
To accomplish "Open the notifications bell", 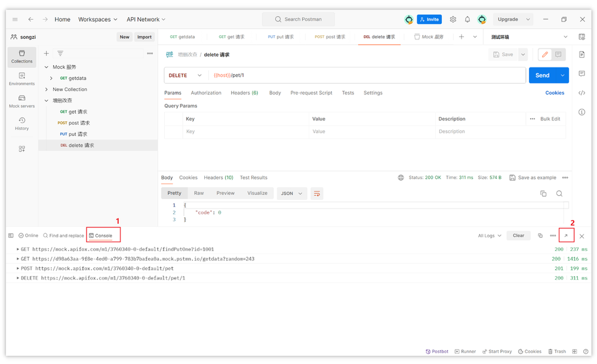I will 467,19.
